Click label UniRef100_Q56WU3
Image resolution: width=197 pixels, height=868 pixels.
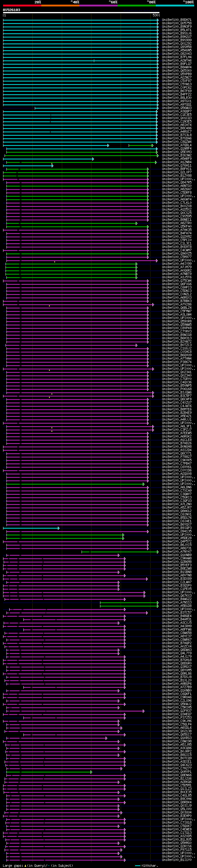click(x=177, y=108)
